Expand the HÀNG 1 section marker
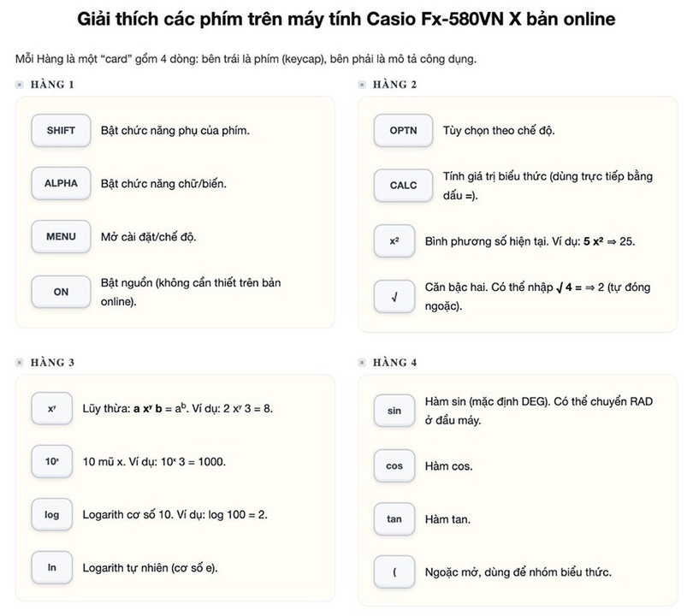Image resolution: width=693 pixels, height=616 pixels. [22, 85]
